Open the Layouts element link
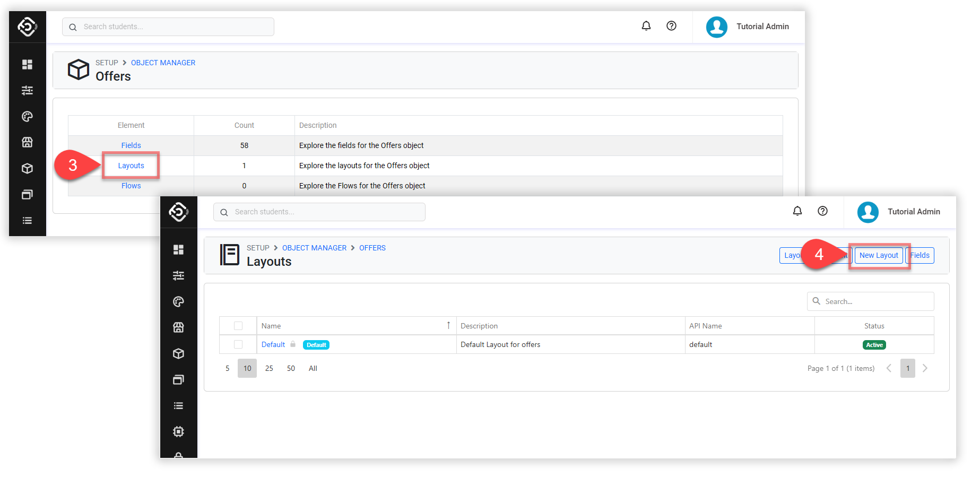Screen dimensions: 980x477 131,166
